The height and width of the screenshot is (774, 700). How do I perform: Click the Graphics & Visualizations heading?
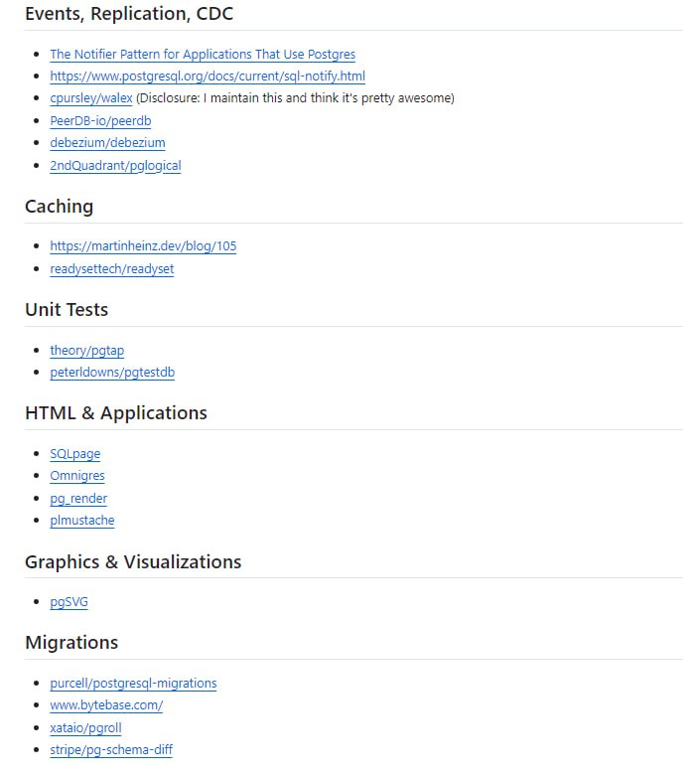coord(133,562)
